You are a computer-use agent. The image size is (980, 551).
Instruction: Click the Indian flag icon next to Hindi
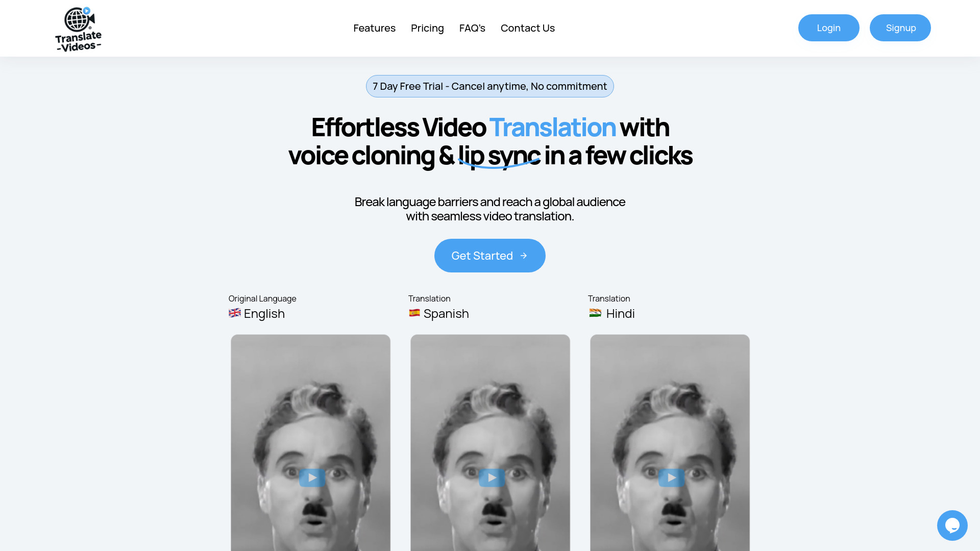click(594, 313)
